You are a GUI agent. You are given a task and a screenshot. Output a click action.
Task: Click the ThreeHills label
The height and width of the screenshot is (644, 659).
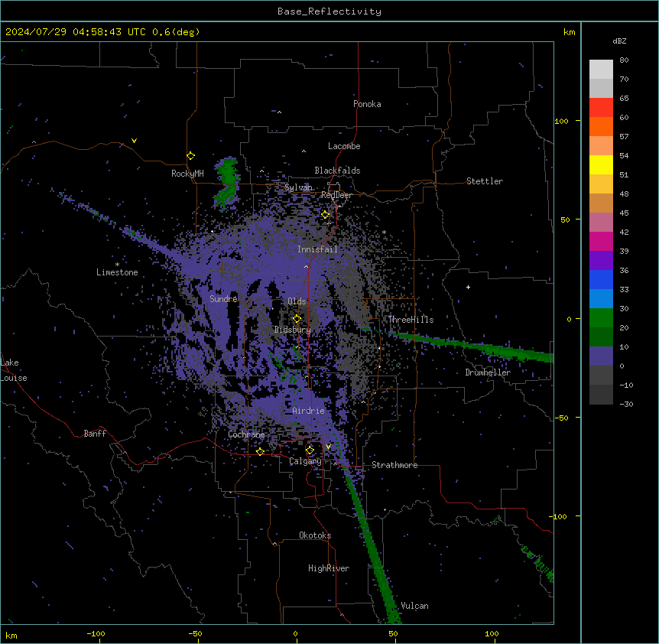pos(411,320)
